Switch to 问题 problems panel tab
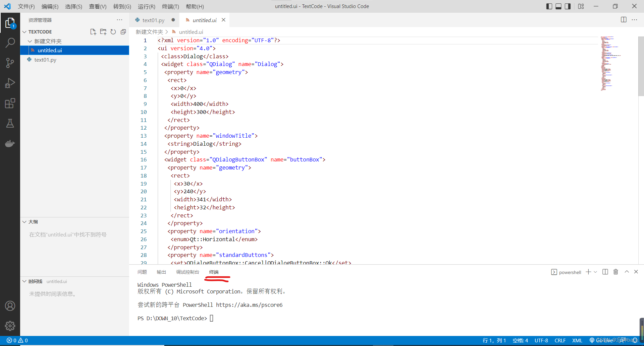The image size is (644, 346). pyautogui.click(x=142, y=272)
